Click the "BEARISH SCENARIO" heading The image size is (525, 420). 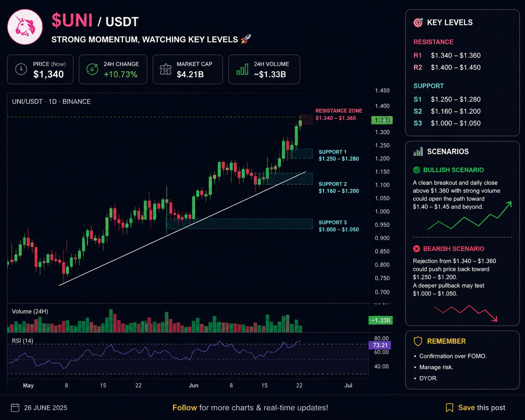point(453,249)
